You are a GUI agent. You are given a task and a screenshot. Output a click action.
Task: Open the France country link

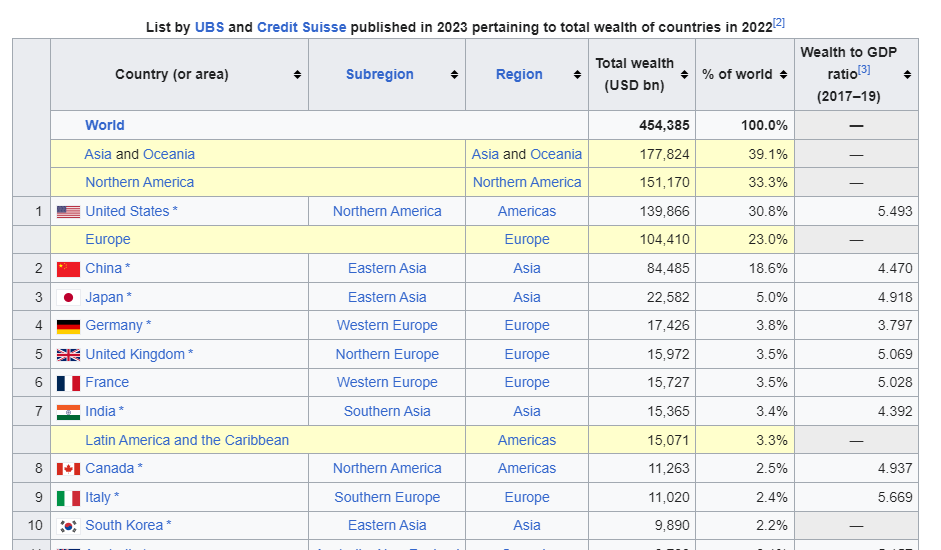107,382
